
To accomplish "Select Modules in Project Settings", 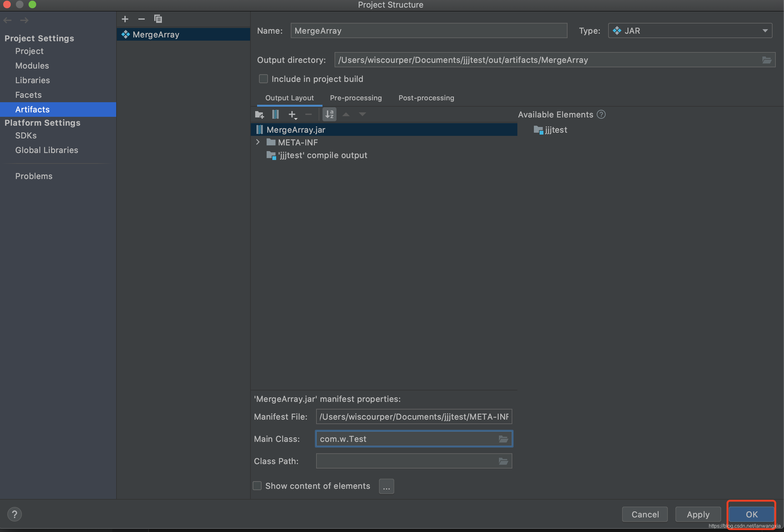I will [32, 66].
